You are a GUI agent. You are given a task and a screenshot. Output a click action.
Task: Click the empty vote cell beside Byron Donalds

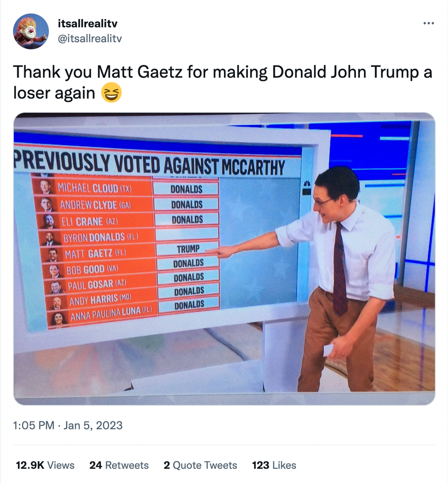tap(186, 234)
